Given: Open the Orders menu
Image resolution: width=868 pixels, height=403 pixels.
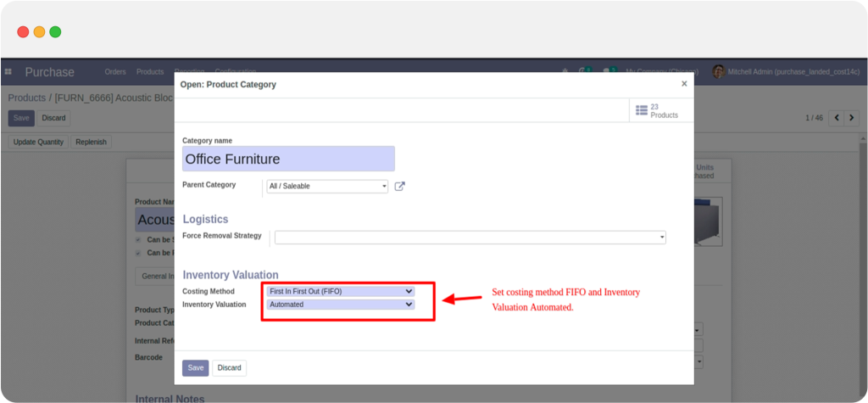Looking at the screenshot, I should click(115, 72).
